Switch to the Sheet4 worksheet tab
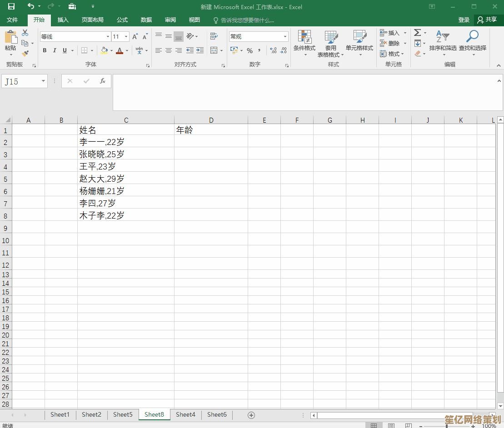The image size is (504, 428). (185, 414)
